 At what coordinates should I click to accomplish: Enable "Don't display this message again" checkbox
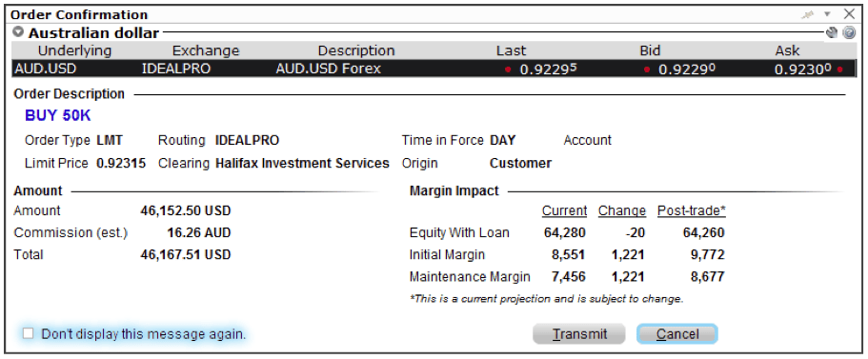(x=29, y=333)
